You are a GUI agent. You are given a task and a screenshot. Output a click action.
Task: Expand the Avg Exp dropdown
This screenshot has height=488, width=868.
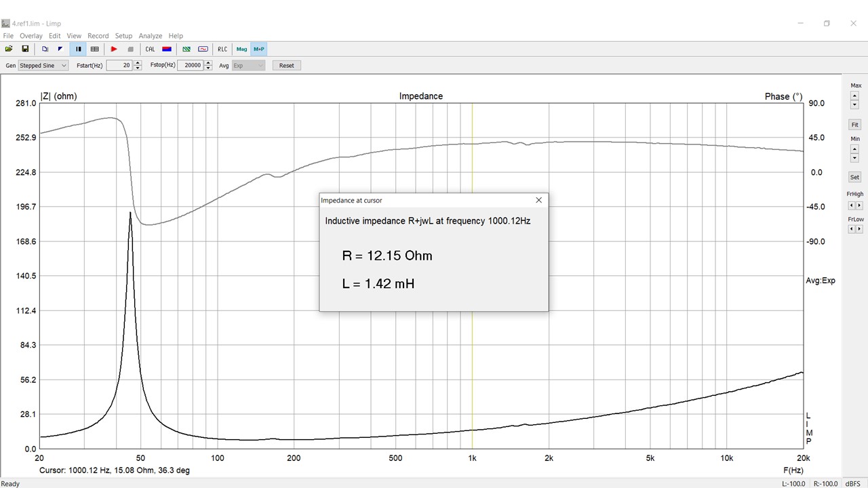tap(248, 66)
